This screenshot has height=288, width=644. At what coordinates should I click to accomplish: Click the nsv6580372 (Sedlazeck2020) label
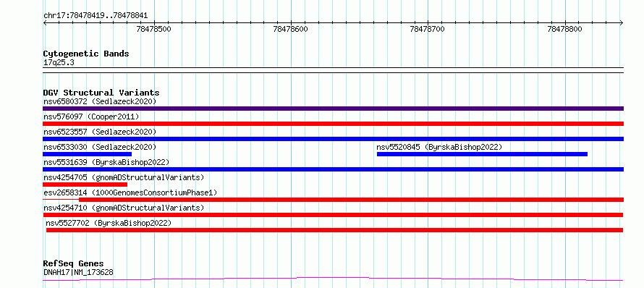100,101
